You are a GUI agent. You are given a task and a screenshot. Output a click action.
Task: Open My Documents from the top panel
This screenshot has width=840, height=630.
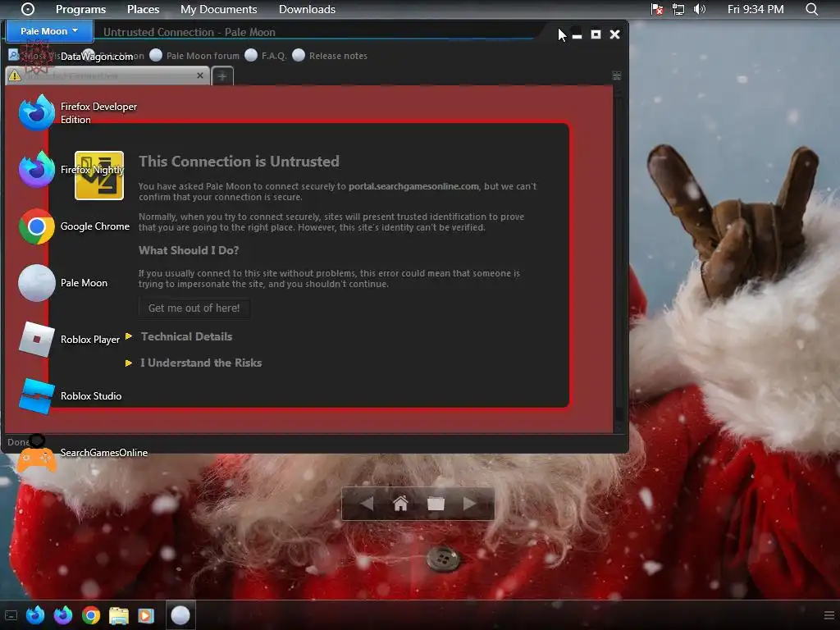(x=218, y=9)
